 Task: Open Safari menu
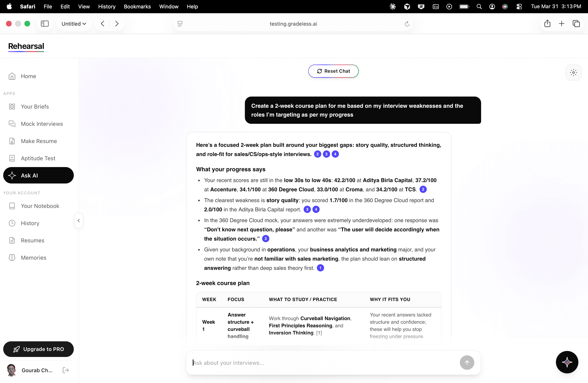pos(27,6)
